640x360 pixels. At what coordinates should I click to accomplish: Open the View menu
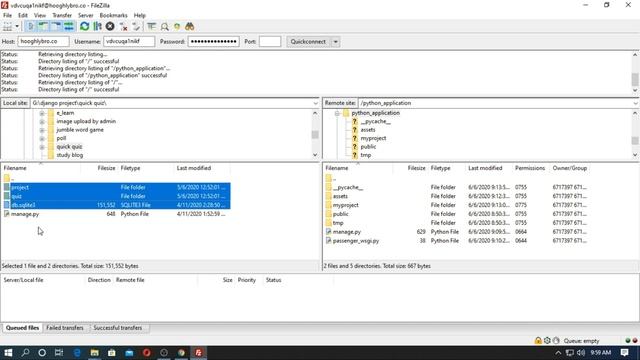(x=40, y=15)
